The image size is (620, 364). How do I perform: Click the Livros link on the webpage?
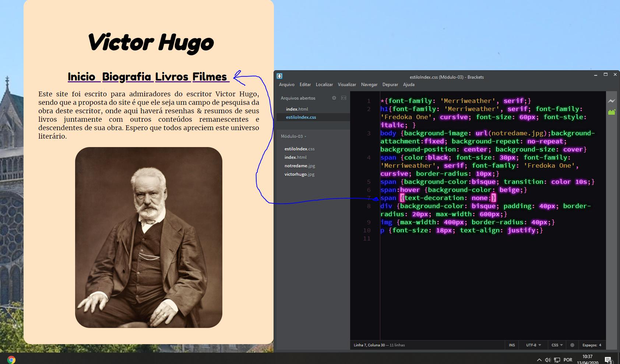coord(172,76)
